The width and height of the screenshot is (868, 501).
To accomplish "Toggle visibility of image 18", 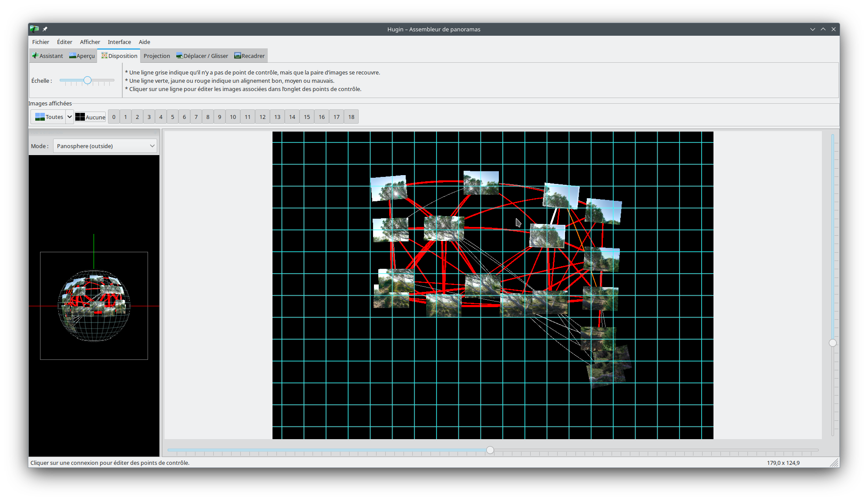I will click(x=351, y=117).
